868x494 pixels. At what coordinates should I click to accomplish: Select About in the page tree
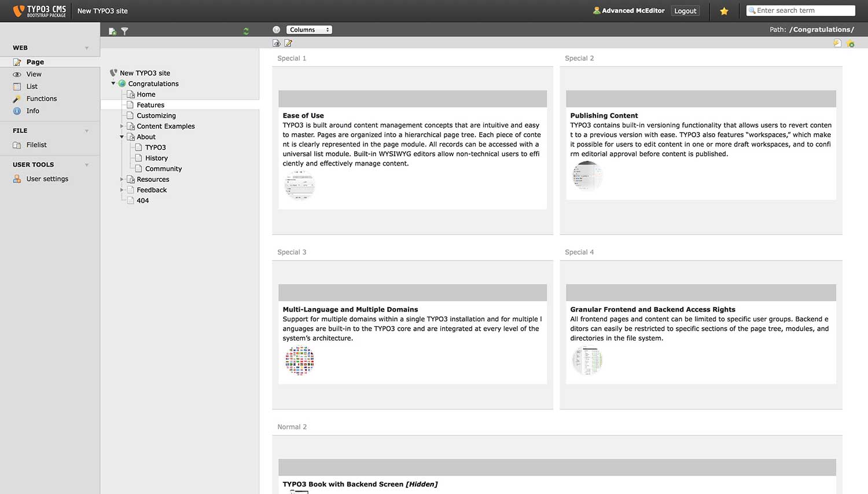point(146,137)
